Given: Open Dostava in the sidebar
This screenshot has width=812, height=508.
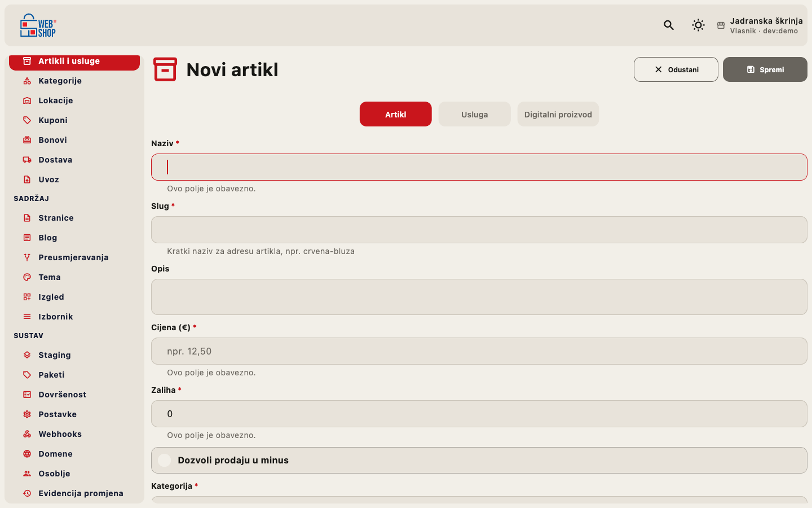Looking at the screenshot, I should (x=74, y=160).
